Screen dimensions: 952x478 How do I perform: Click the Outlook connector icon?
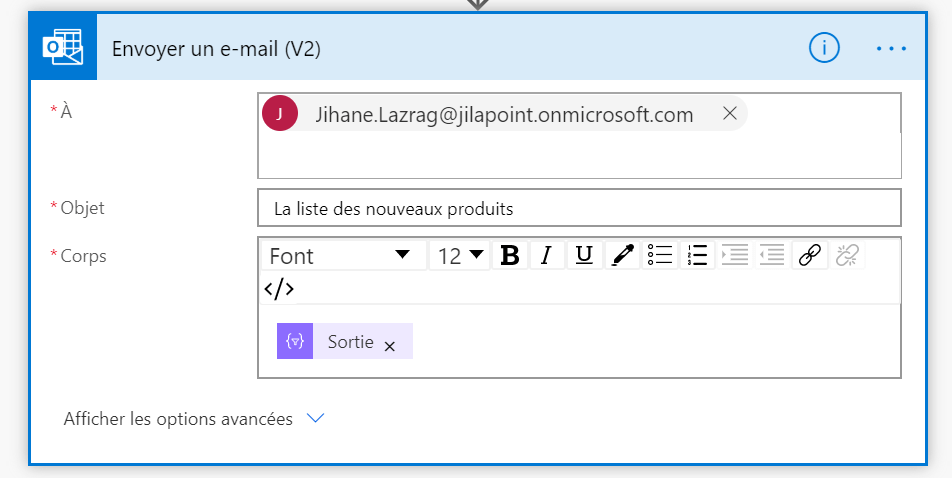point(62,48)
